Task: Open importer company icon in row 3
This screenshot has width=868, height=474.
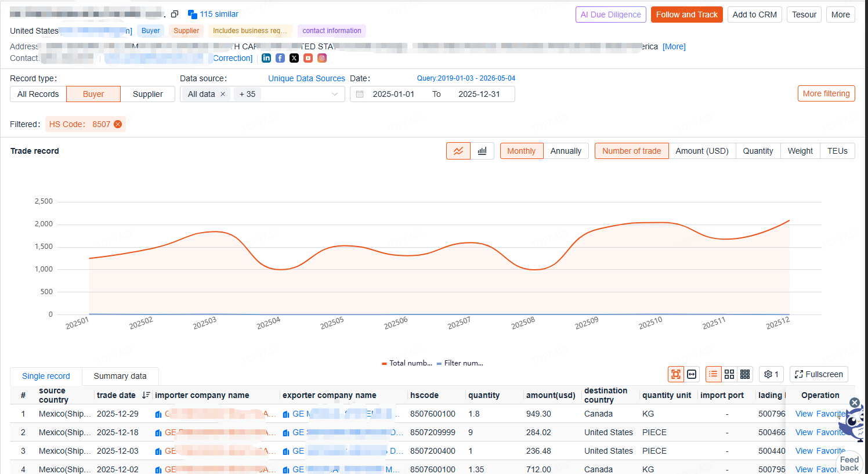Action: 158,451
